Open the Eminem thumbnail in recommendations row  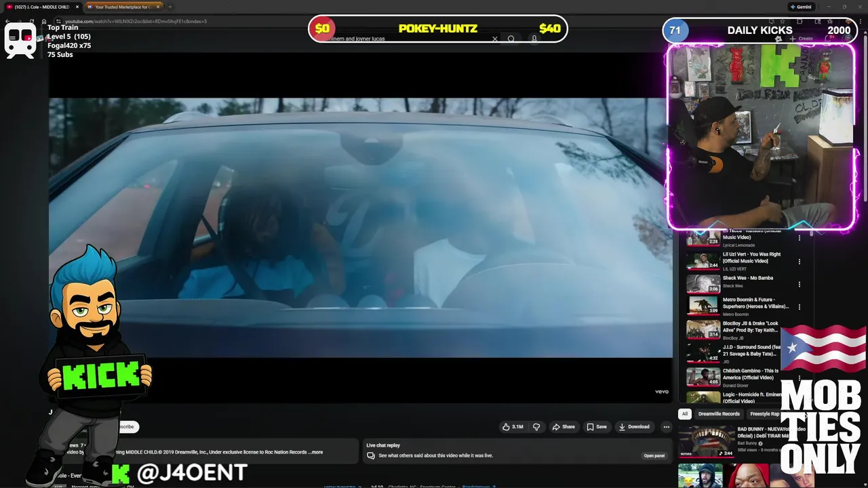click(x=701, y=476)
